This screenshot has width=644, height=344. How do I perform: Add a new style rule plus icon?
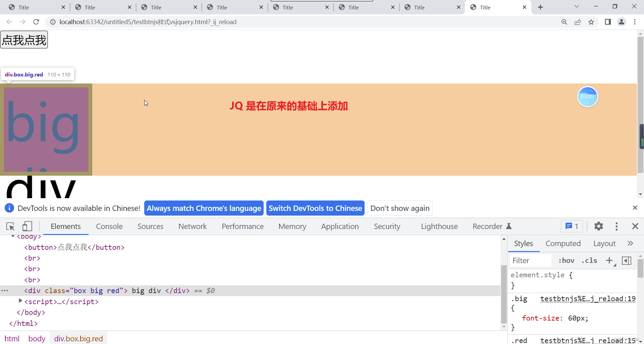coord(609,261)
